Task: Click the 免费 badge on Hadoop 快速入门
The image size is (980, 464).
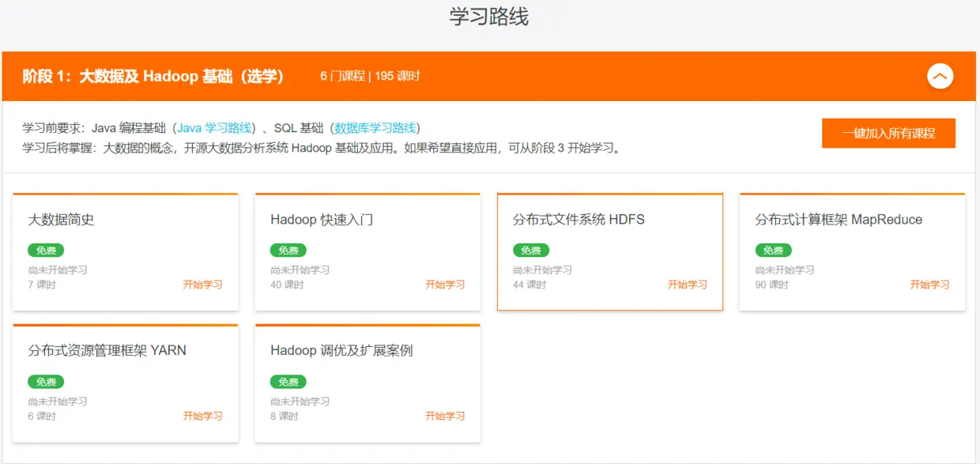Action: (x=288, y=250)
